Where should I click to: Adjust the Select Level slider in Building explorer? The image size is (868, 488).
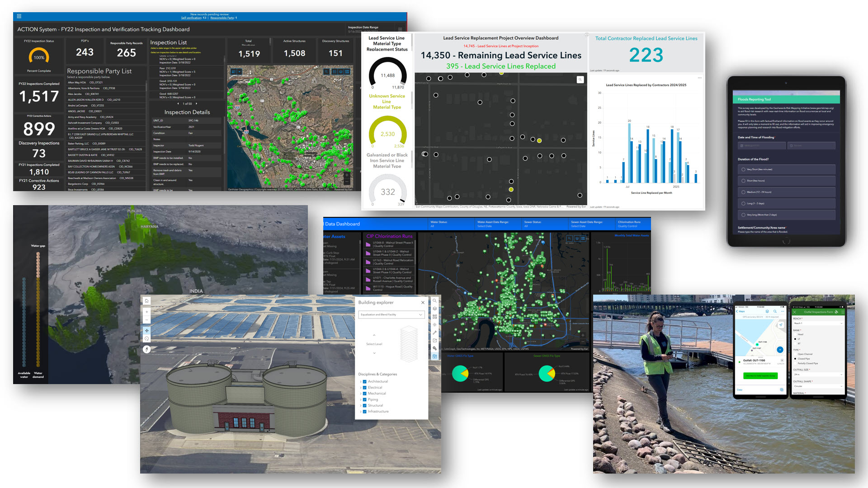409,343
